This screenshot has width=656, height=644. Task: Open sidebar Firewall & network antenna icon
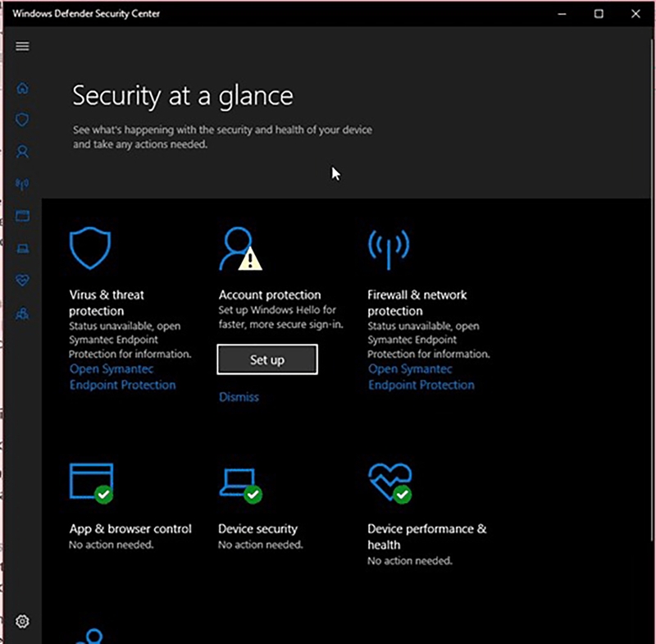coord(22,184)
